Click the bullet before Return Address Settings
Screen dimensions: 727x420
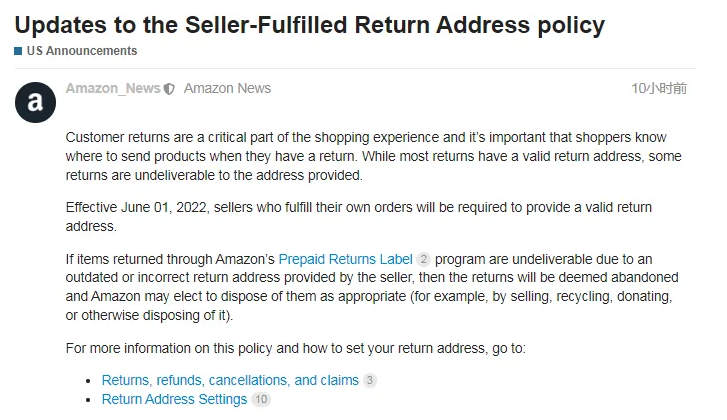[88, 400]
